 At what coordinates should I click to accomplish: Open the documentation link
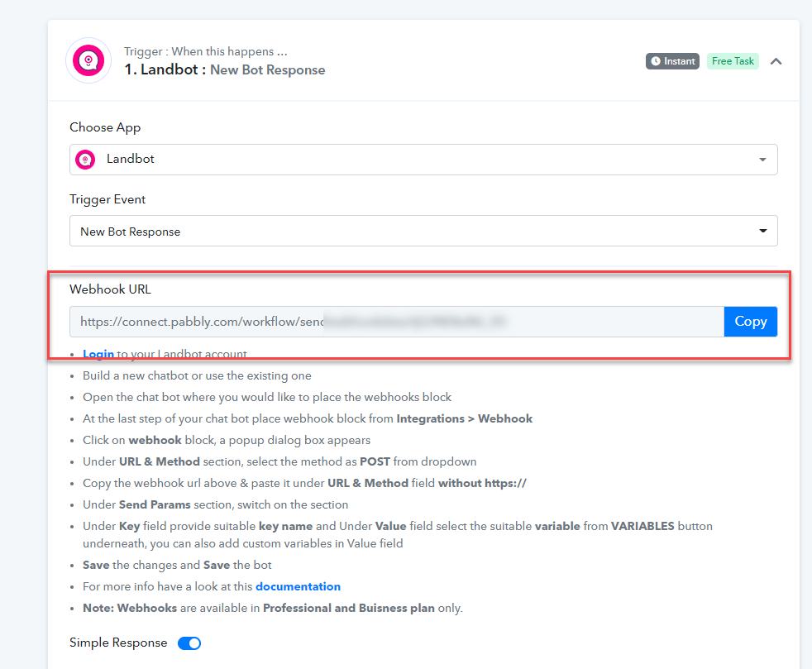(299, 586)
